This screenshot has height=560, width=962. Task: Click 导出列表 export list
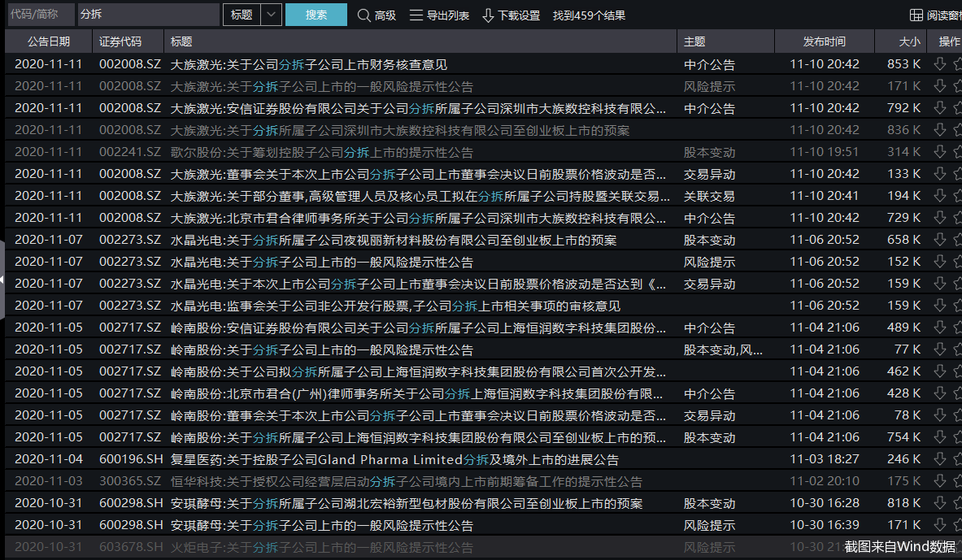coord(439,15)
